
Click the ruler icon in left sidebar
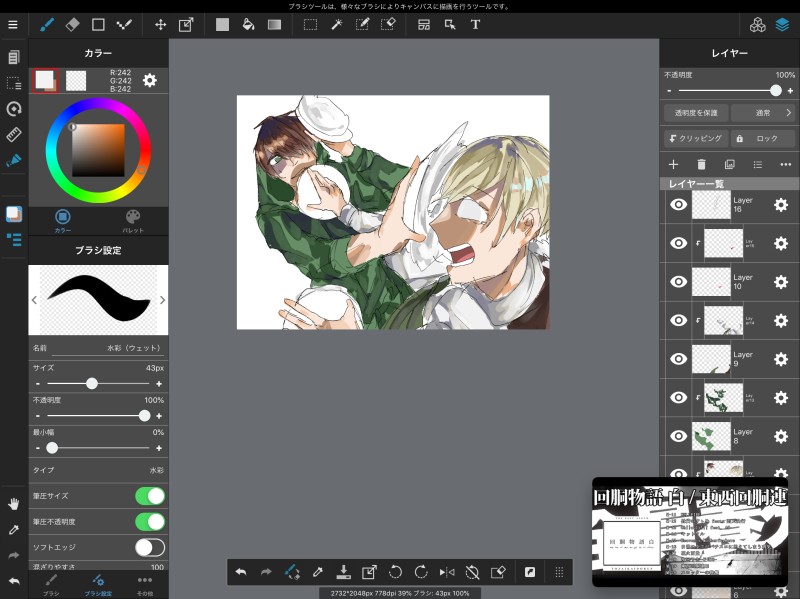pyautogui.click(x=14, y=134)
